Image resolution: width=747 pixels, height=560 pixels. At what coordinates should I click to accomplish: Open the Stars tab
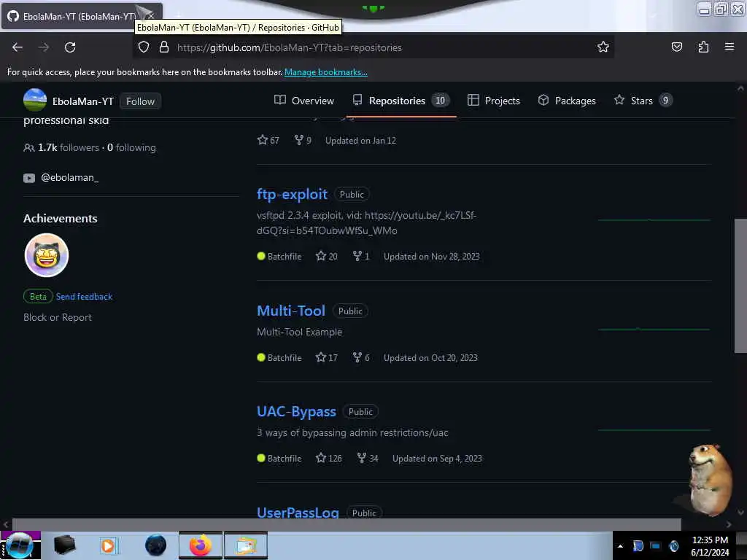point(643,101)
